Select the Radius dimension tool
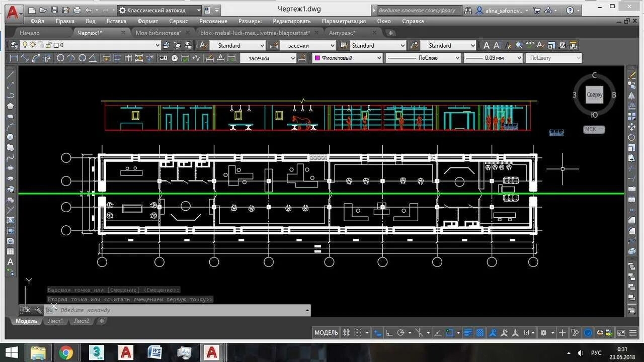The height and width of the screenshot is (362, 644). [60, 58]
